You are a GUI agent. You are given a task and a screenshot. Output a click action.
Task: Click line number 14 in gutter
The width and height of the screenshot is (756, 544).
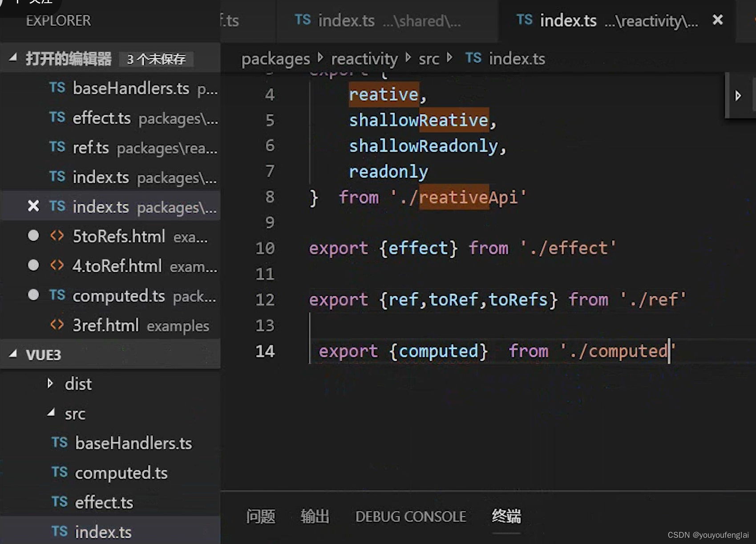coord(265,351)
